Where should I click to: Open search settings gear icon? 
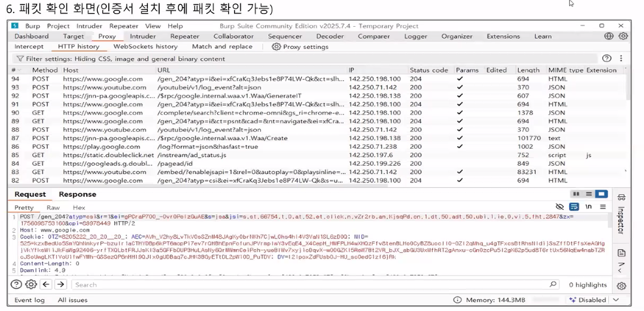click(x=31, y=284)
